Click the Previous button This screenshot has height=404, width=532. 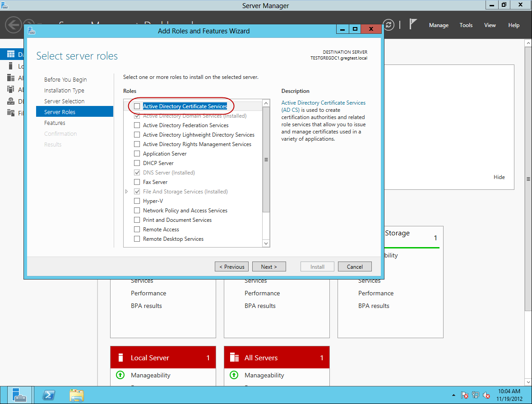(x=232, y=266)
